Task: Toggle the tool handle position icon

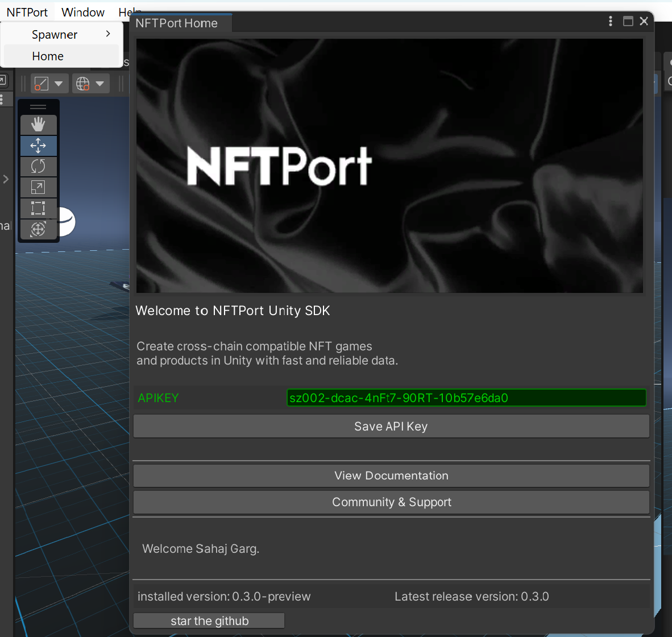Action: [41, 84]
